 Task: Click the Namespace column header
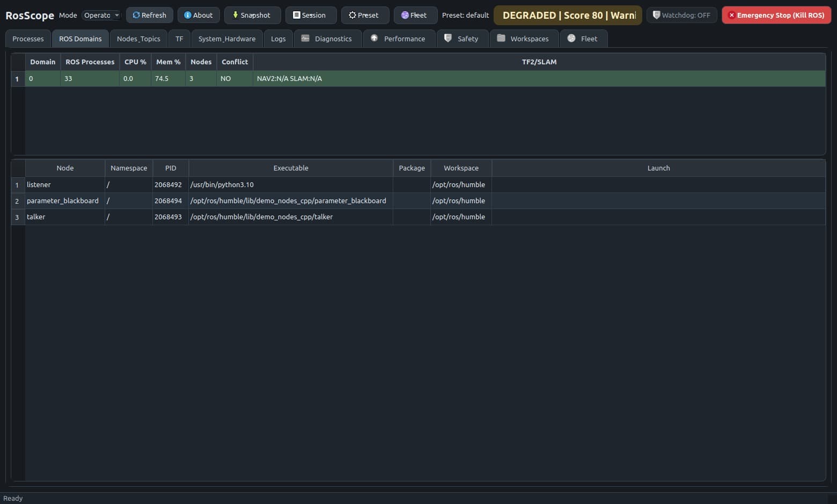point(129,168)
